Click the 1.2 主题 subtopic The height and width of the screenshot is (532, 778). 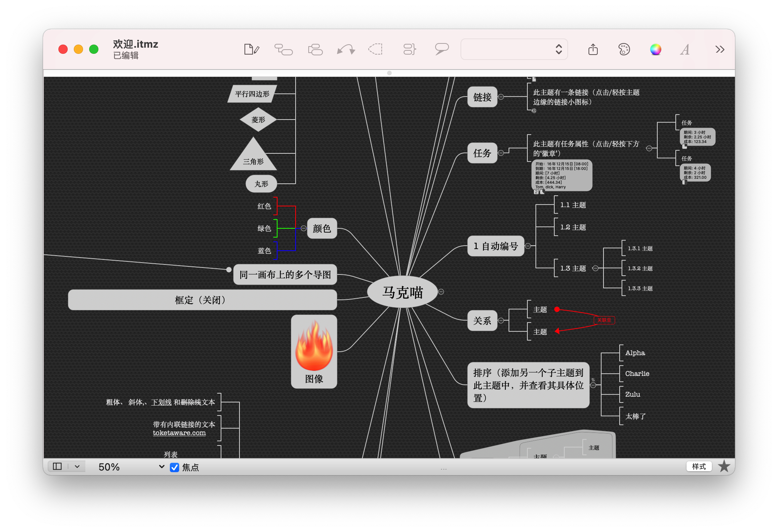573,227
